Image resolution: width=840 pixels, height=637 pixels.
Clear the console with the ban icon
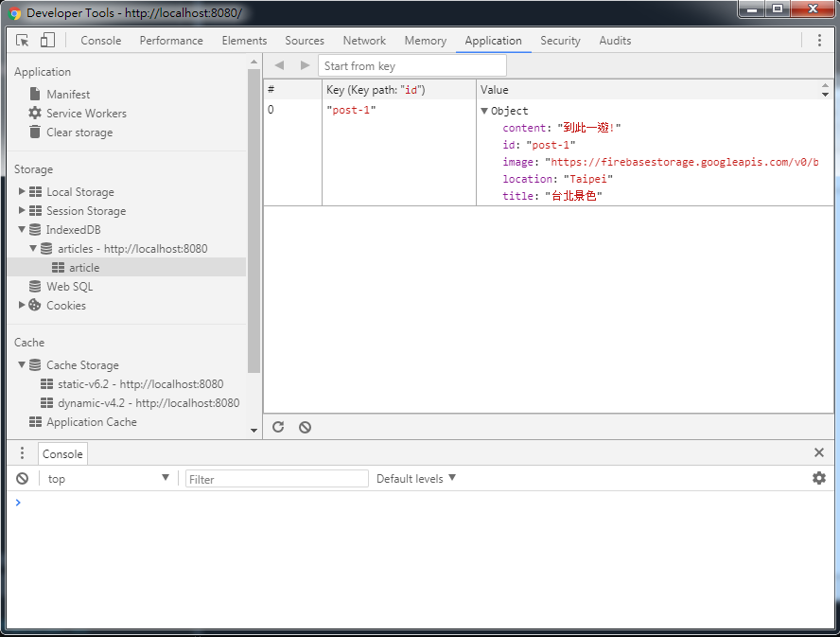(x=22, y=478)
